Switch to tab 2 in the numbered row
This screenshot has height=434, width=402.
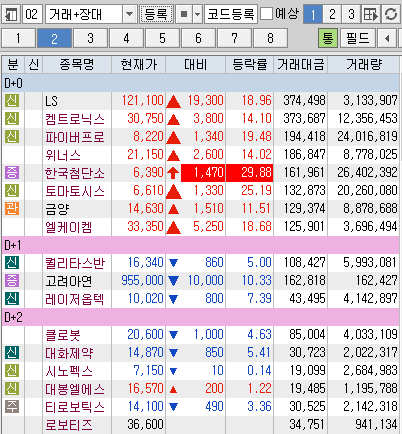(x=54, y=38)
